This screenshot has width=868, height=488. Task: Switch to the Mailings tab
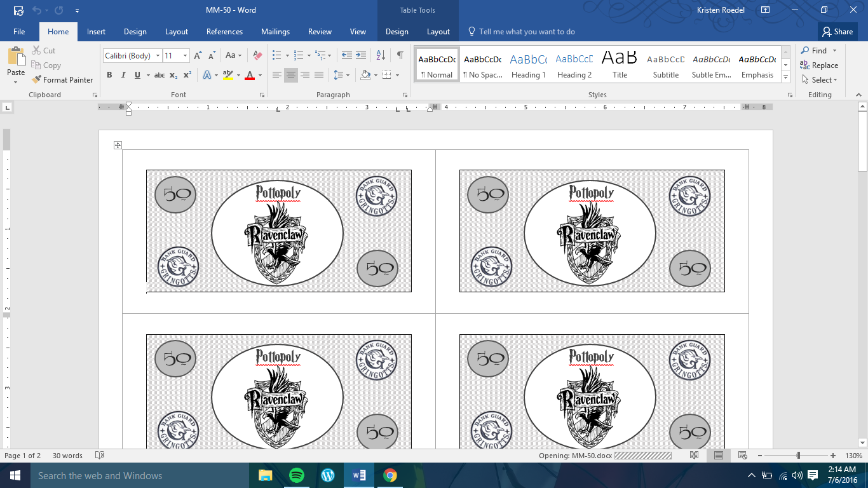[x=275, y=32]
